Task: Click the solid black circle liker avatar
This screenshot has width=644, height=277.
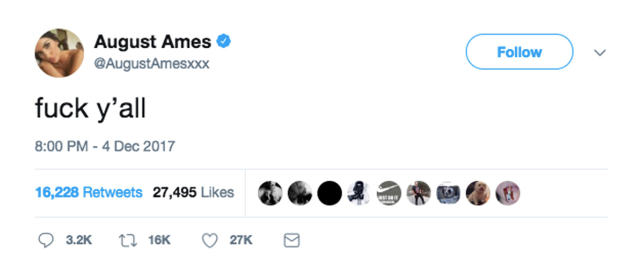Action: 330,193
